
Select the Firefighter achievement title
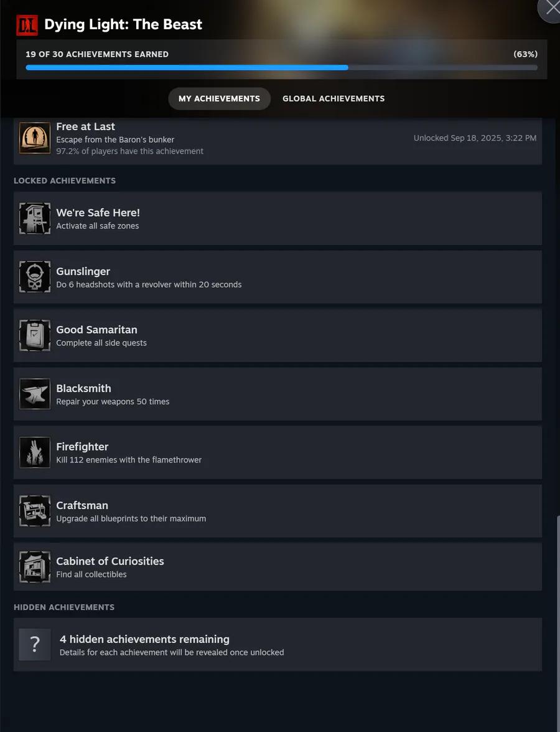tap(82, 447)
